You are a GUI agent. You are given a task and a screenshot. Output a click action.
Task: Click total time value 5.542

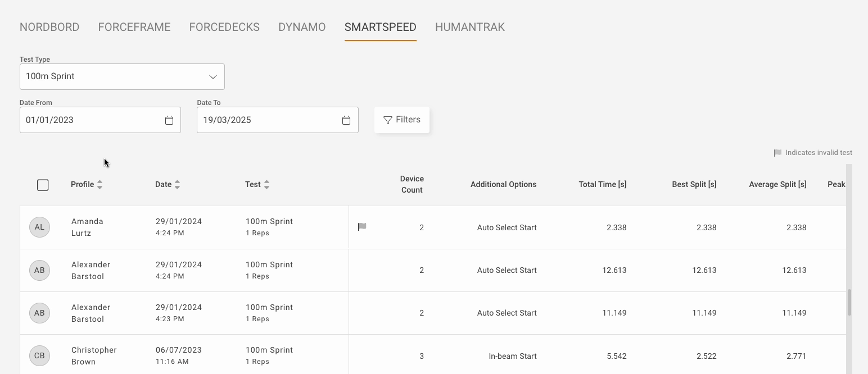(x=617, y=356)
